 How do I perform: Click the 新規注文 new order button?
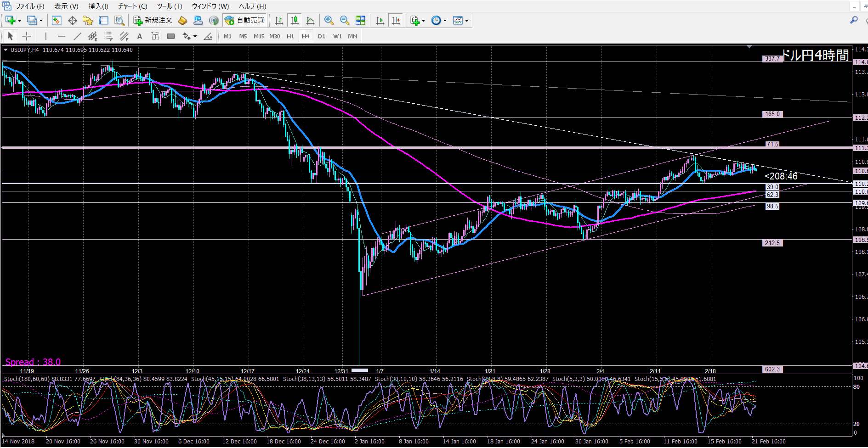click(x=153, y=20)
